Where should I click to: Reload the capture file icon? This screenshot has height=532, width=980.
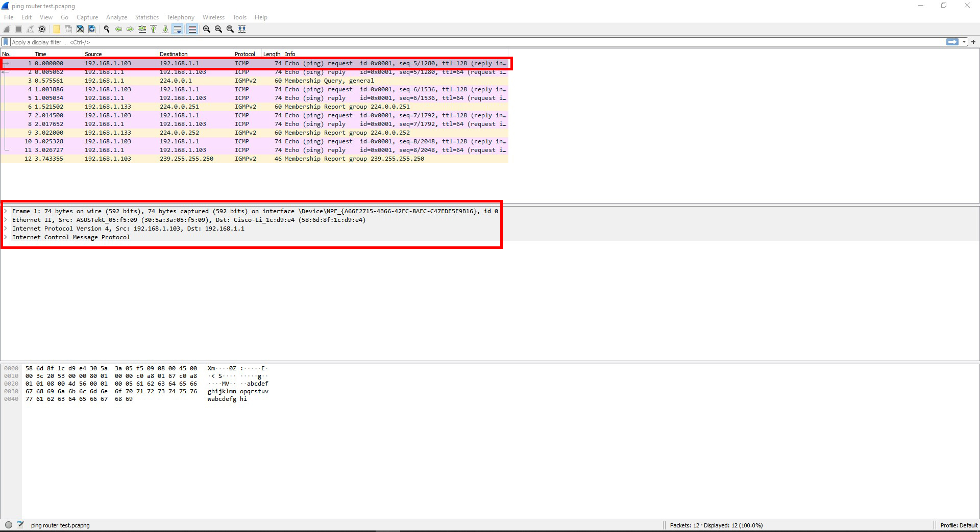92,29
